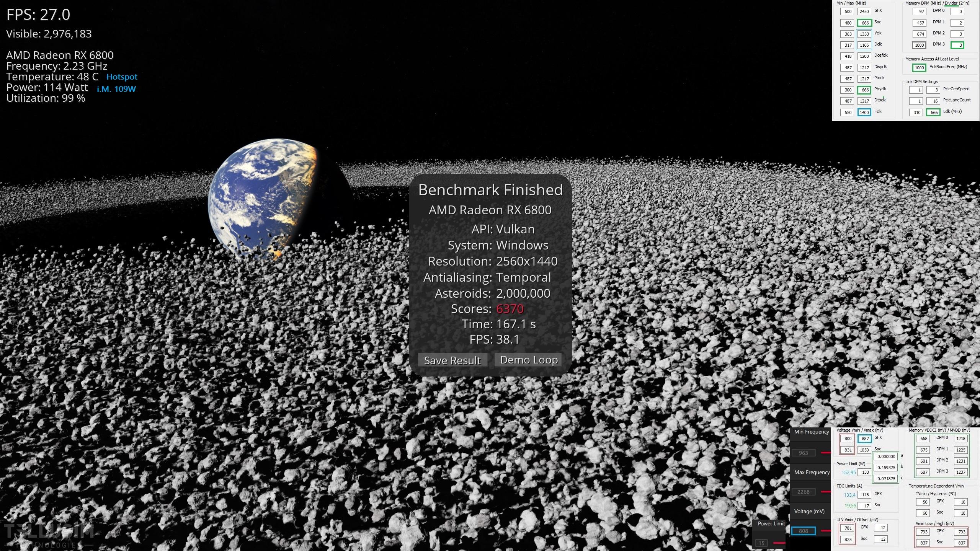The width and height of the screenshot is (980, 551).
Task: Edit the Memory DPM 1 frequency field 457
Action: [x=919, y=23]
